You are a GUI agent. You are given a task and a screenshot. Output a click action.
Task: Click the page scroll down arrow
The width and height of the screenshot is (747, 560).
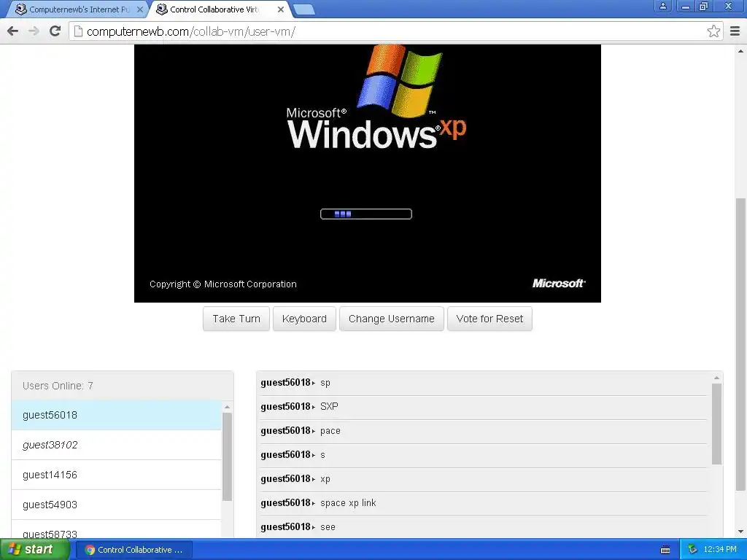(x=740, y=532)
